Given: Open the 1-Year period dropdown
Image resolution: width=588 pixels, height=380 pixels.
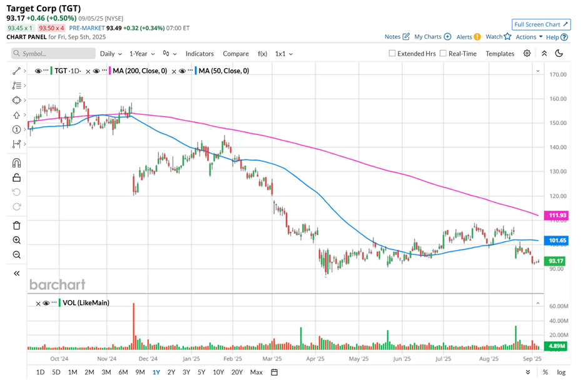Looking at the screenshot, I should point(142,54).
